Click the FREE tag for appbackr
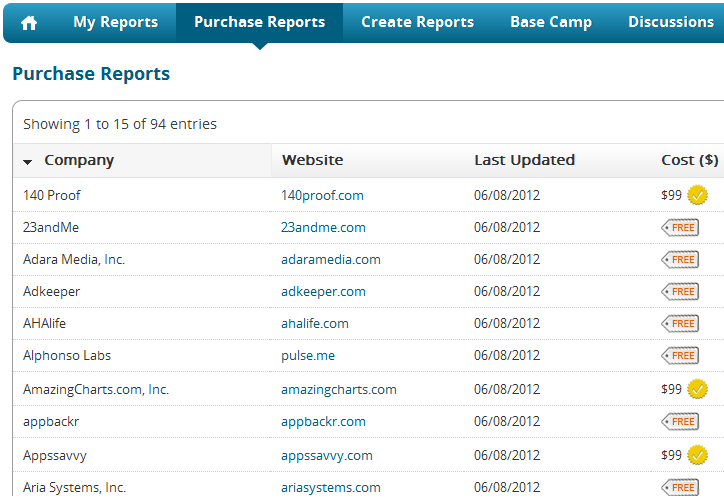724x500 pixels. click(680, 422)
